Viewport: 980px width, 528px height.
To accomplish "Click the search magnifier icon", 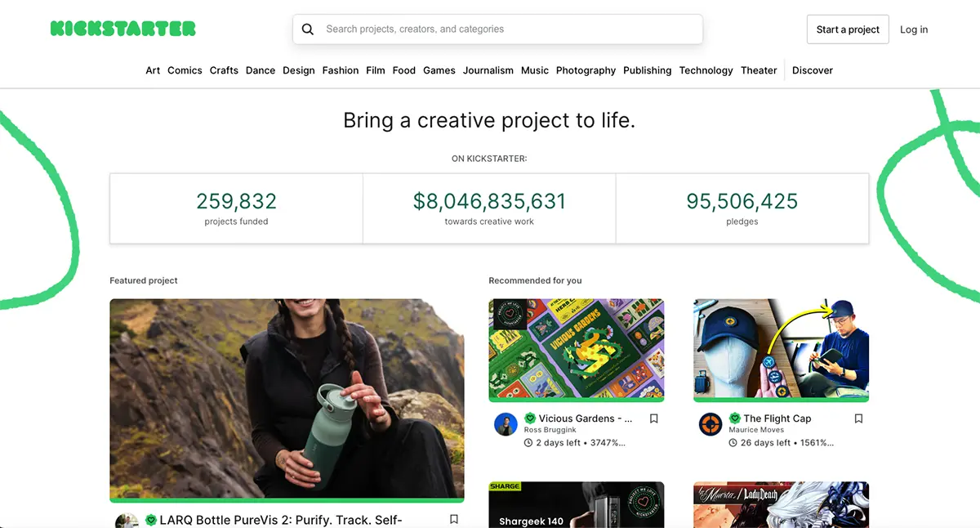I will point(308,29).
